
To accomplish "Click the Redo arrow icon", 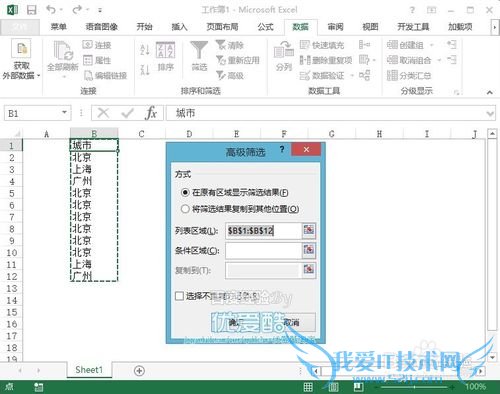I will pos(77,10).
